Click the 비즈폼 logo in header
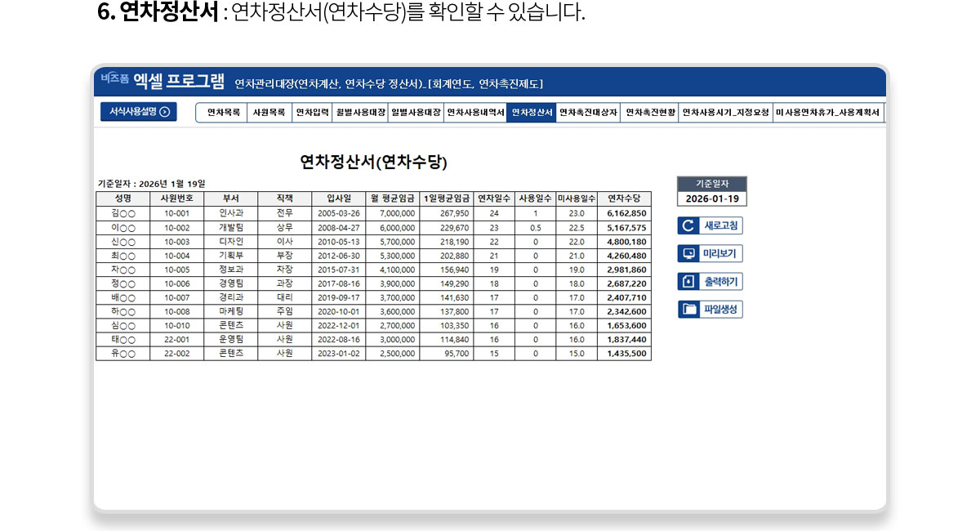 (x=114, y=79)
